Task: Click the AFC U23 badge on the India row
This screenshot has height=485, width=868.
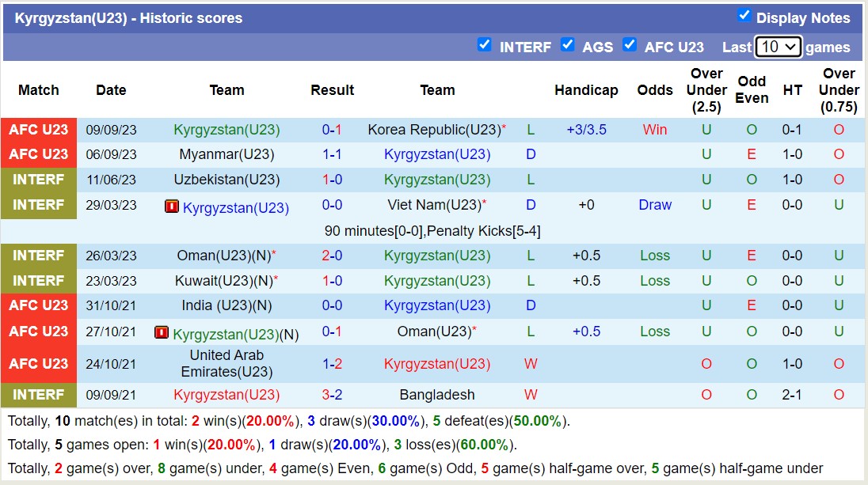Action: tap(39, 305)
